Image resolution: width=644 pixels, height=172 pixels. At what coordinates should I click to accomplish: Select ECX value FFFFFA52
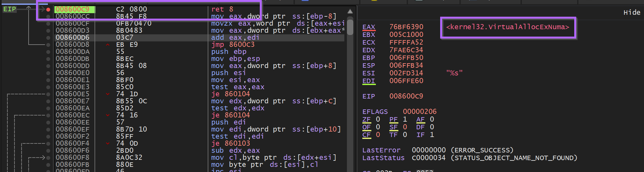(406, 42)
